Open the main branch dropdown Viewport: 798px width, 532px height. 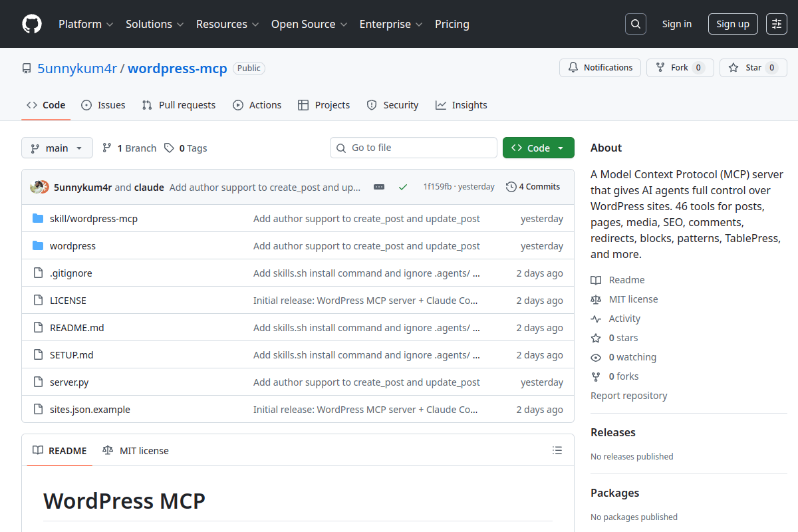pos(57,148)
